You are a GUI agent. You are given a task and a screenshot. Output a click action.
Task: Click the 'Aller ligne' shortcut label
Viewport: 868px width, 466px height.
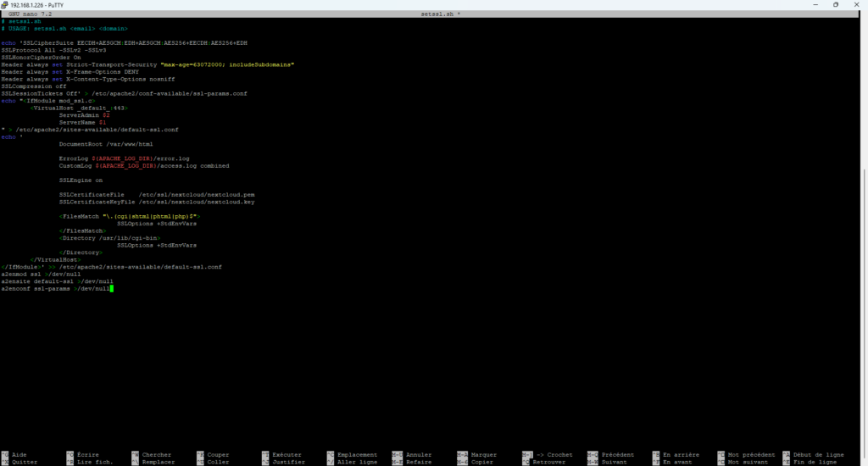point(357,462)
